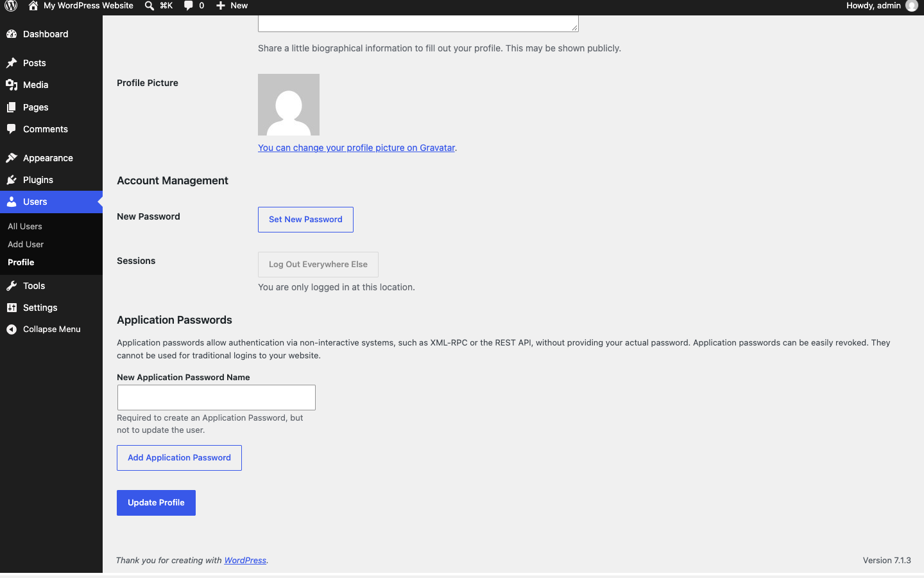Viewport: 924px width, 578px height.
Task: Click the Account Management heading
Action: click(173, 181)
